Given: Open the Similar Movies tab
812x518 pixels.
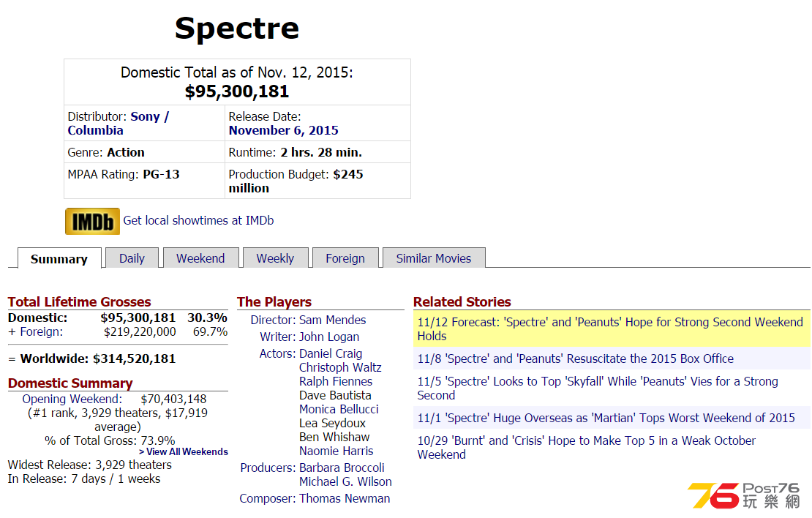Looking at the screenshot, I should point(434,258).
